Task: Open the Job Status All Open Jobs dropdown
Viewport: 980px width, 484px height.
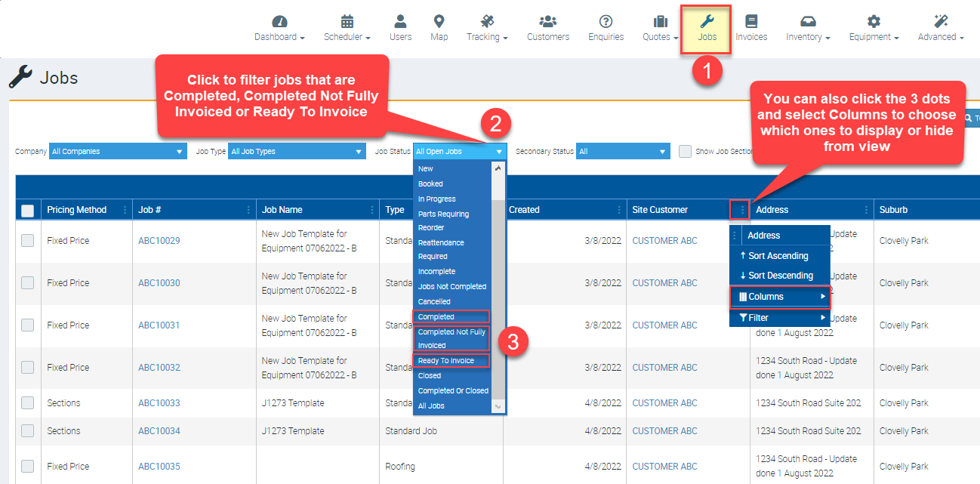Action: tap(460, 151)
